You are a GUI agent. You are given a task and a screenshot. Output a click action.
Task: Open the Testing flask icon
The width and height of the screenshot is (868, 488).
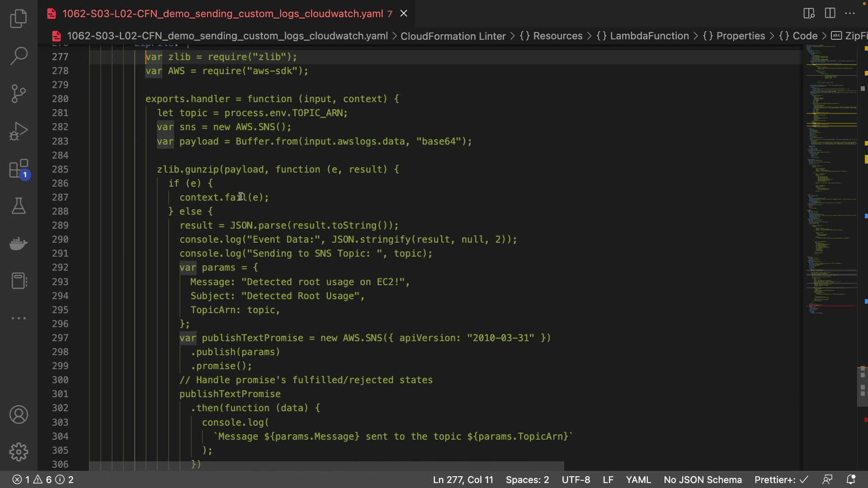[19, 206]
